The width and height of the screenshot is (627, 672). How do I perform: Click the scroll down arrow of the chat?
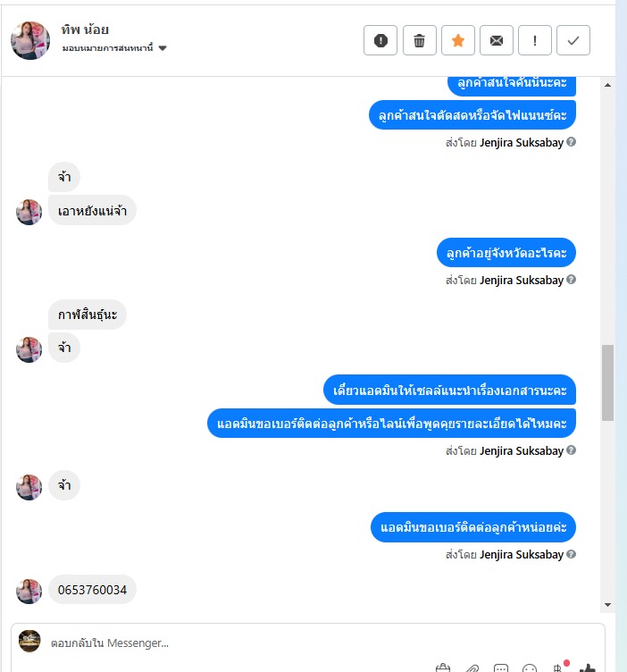pos(607,605)
